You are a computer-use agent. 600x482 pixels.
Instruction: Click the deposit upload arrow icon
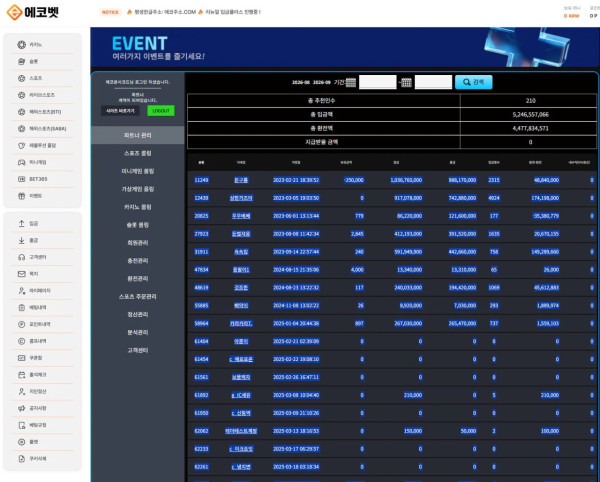(22, 224)
